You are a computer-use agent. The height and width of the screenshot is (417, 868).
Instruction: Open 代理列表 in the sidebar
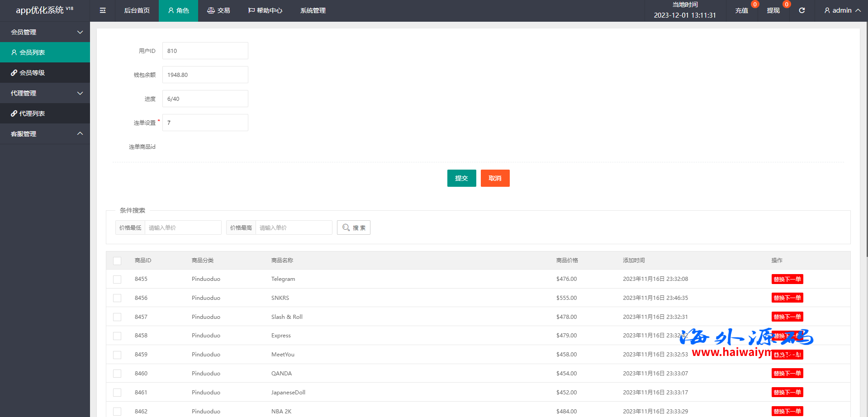(45, 114)
